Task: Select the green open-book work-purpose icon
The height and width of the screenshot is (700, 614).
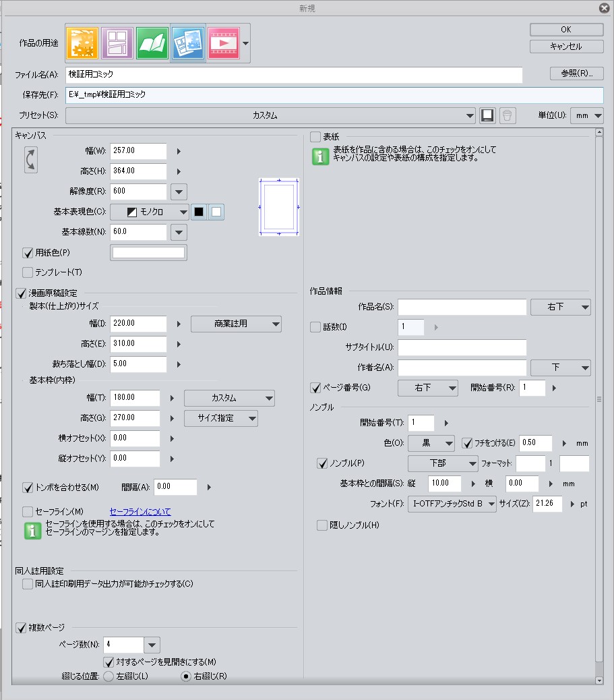Action: (152, 43)
